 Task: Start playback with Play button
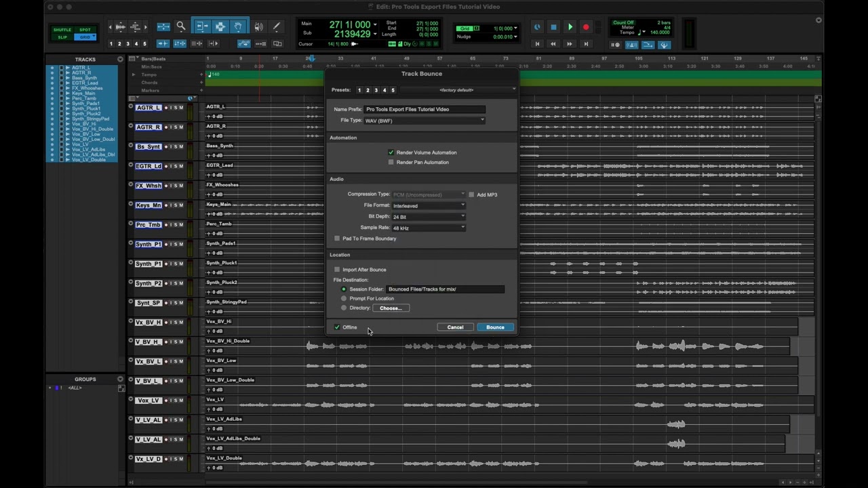click(570, 27)
